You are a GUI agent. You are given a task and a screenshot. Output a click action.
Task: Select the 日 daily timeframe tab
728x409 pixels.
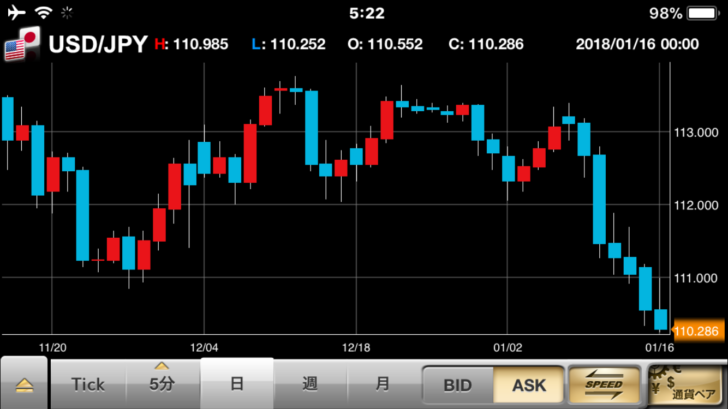point(237,384)
